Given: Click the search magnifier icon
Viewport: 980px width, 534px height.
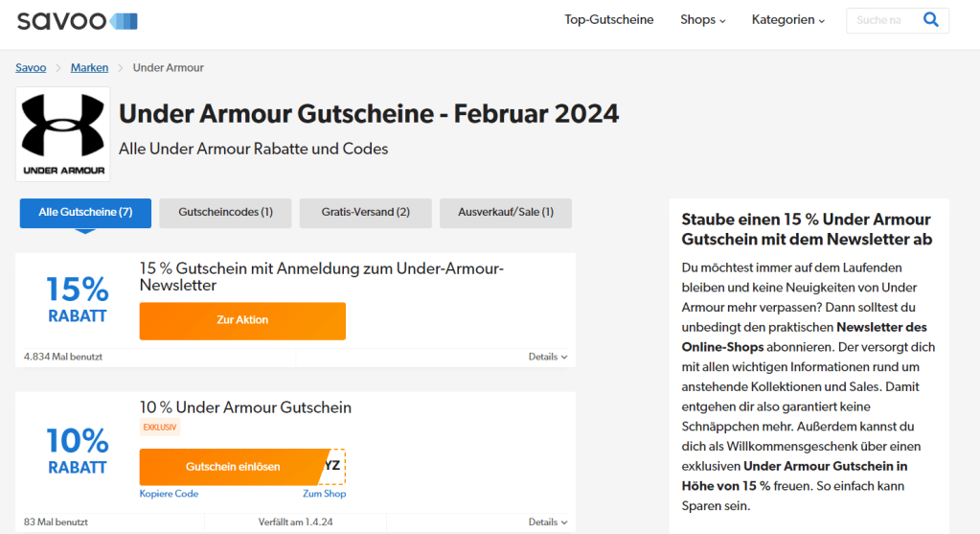Looking at the screenshot, I should [x=930, y=20].
